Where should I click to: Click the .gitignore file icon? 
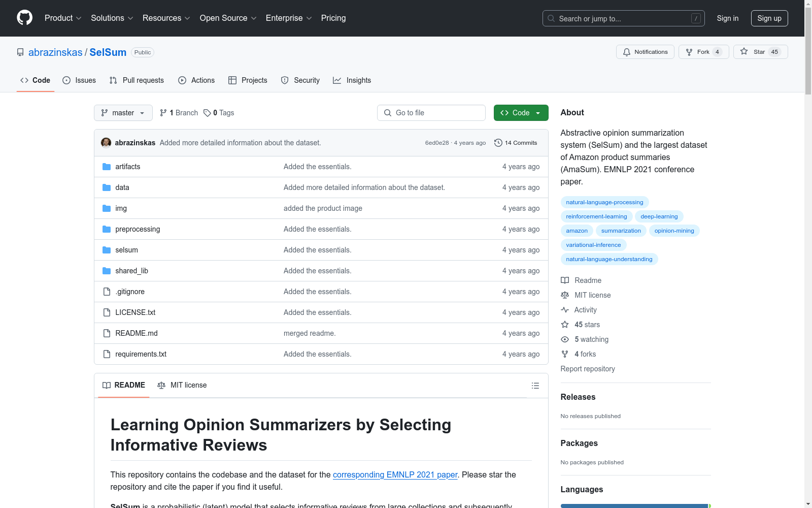point(107,292)
